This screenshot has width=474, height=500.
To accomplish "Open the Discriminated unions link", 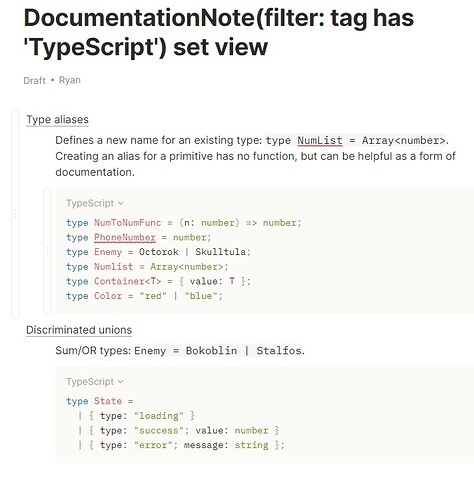I will 79,330.
